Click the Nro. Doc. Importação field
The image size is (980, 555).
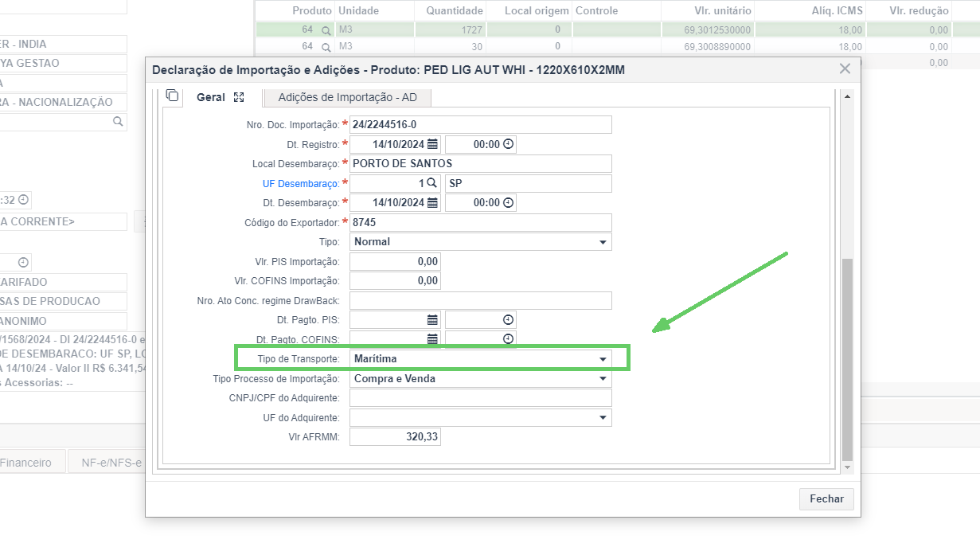pyautogui.click(x=481, y=124)
